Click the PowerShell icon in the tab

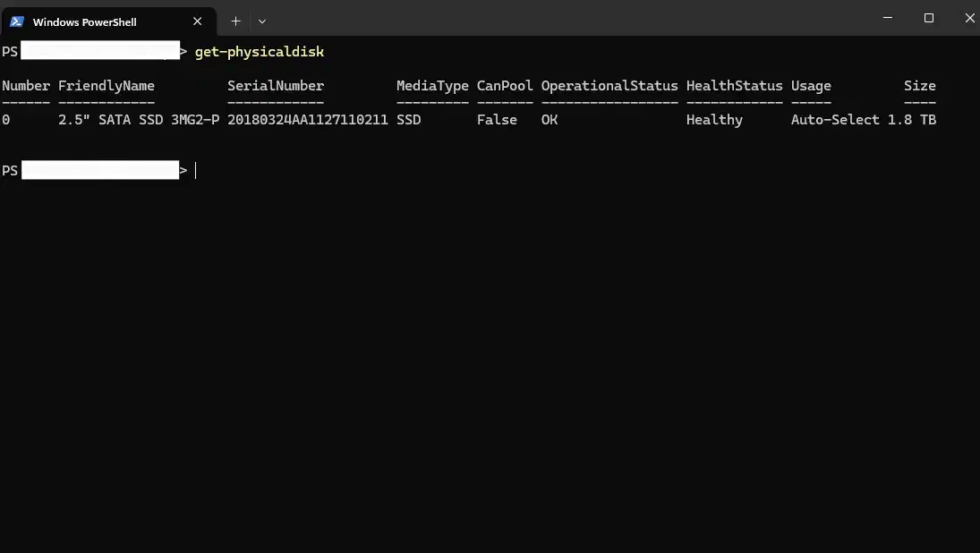(x=17, y=21)
